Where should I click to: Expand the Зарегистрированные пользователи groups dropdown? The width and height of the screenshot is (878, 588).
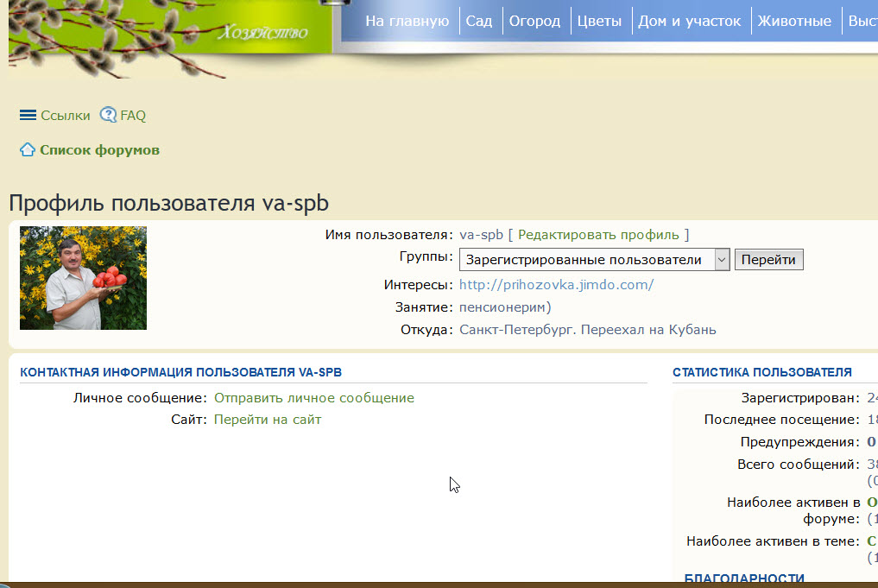tap(594, 260)
